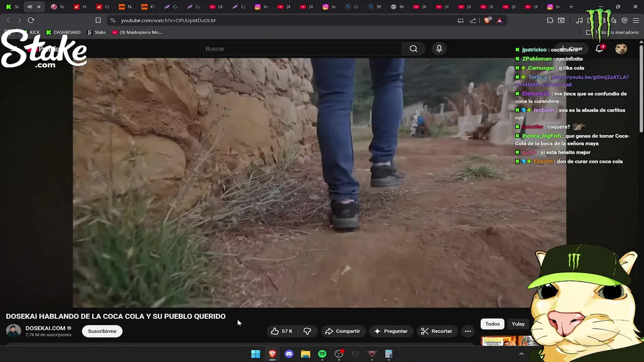
Task: Open browser extensions puzzle icon
Action: tap(550, 20)
